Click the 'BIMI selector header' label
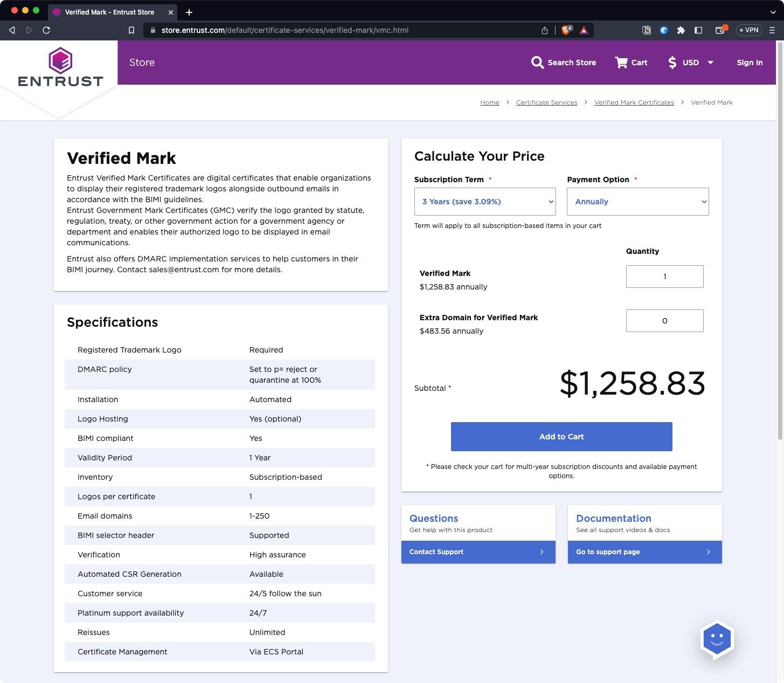Viewport: 784px width, 683px height. [116, 535]
